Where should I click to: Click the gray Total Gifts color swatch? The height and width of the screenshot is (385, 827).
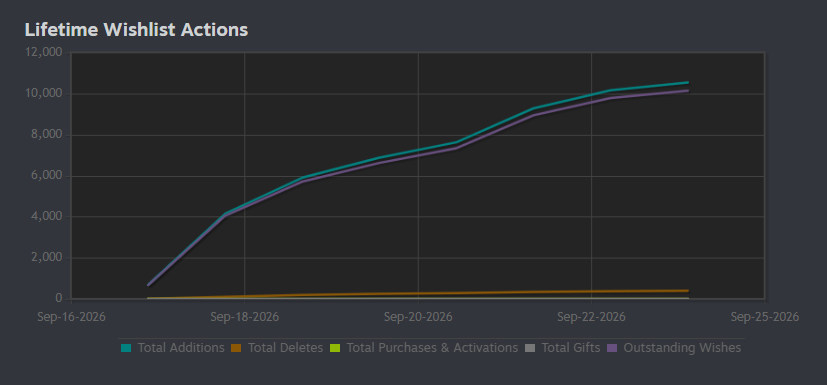pos(530,348)
